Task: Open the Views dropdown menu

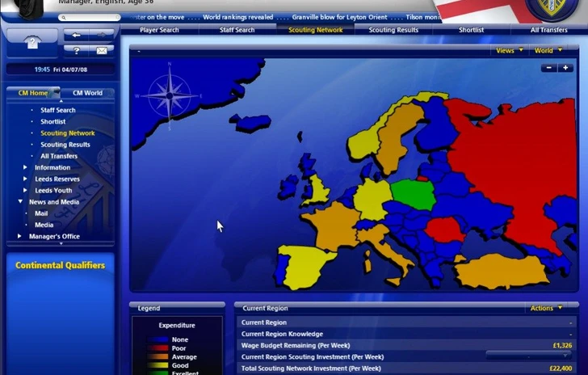Action: coord(509,50)
